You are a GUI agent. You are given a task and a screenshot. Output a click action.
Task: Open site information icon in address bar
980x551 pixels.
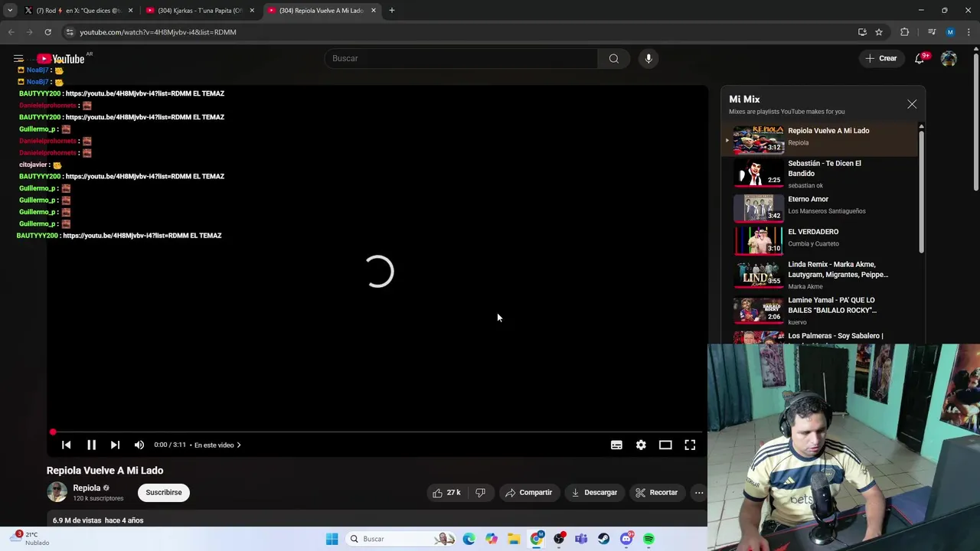pos(70,32)
